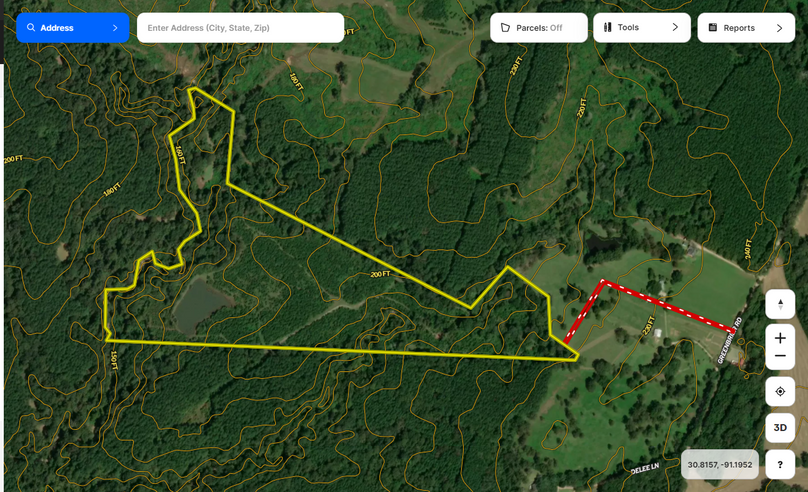Zoom in with the plus button
Viewport: 808px width, 492px height.
coord(780,338)
